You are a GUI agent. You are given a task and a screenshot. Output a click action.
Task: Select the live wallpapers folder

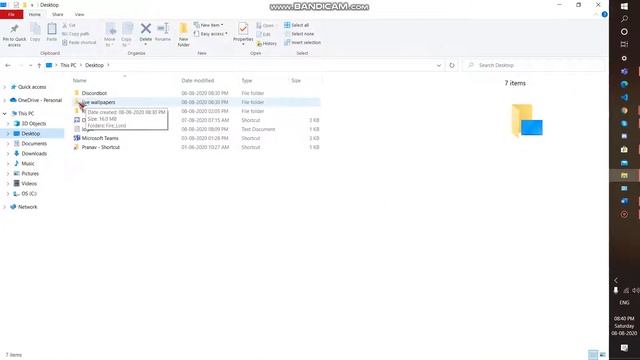tap(98, 102)
